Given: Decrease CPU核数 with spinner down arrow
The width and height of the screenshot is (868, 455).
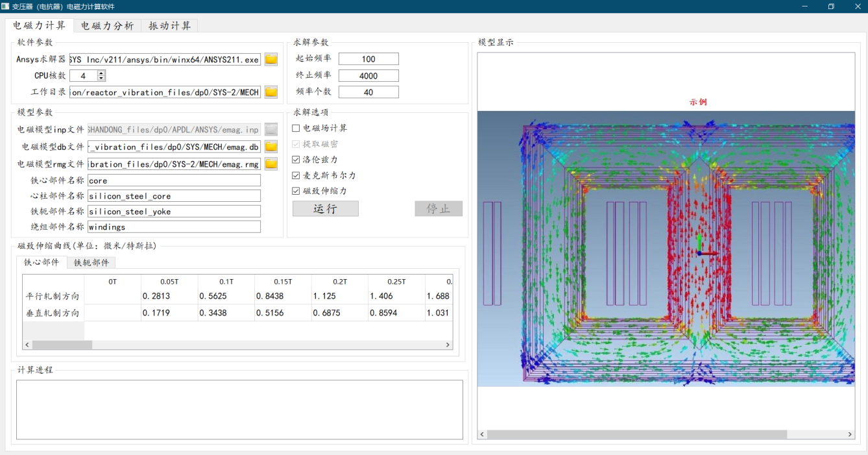Looking at the screenshot, I should (x=101, y=79).
